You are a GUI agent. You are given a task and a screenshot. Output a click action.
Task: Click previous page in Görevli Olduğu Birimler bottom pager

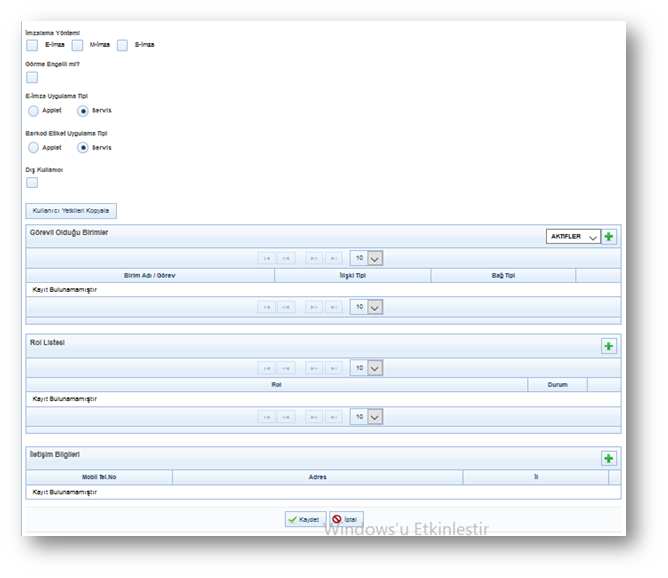click(x=286, y=307)
